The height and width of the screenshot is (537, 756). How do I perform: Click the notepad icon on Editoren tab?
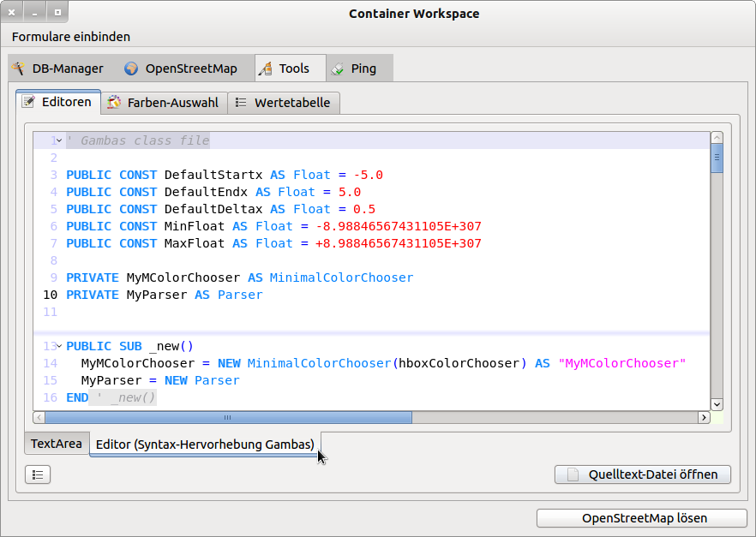pos(28,102)
